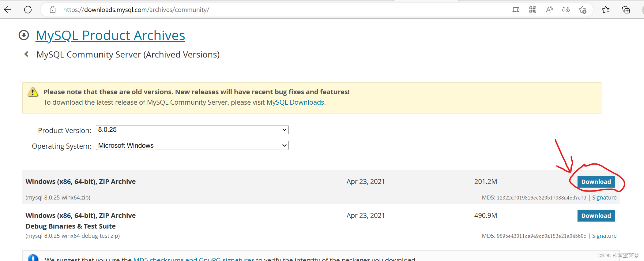Download the Debug Binaries & Test Suite archive
Screen dimensions: 644x261
(x=596, y=216)
